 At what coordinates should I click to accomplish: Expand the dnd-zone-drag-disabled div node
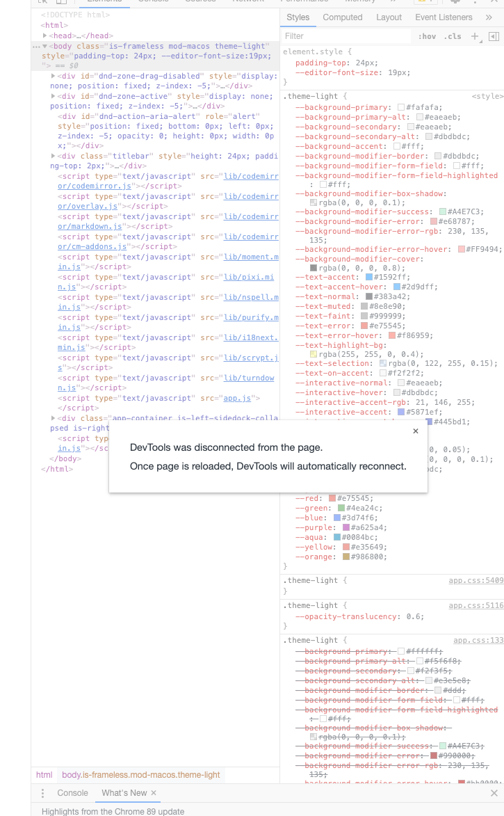pos(53,76)
